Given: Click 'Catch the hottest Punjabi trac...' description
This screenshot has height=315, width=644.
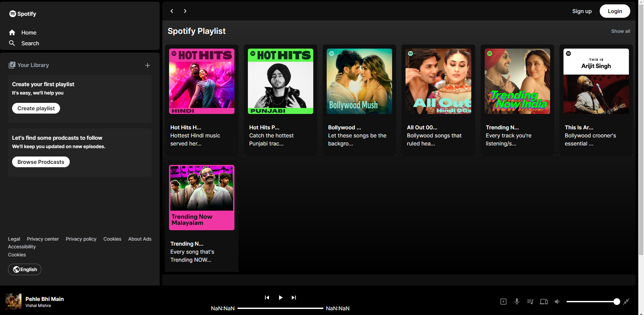Looking at the screenshot, I should point(271,139).
